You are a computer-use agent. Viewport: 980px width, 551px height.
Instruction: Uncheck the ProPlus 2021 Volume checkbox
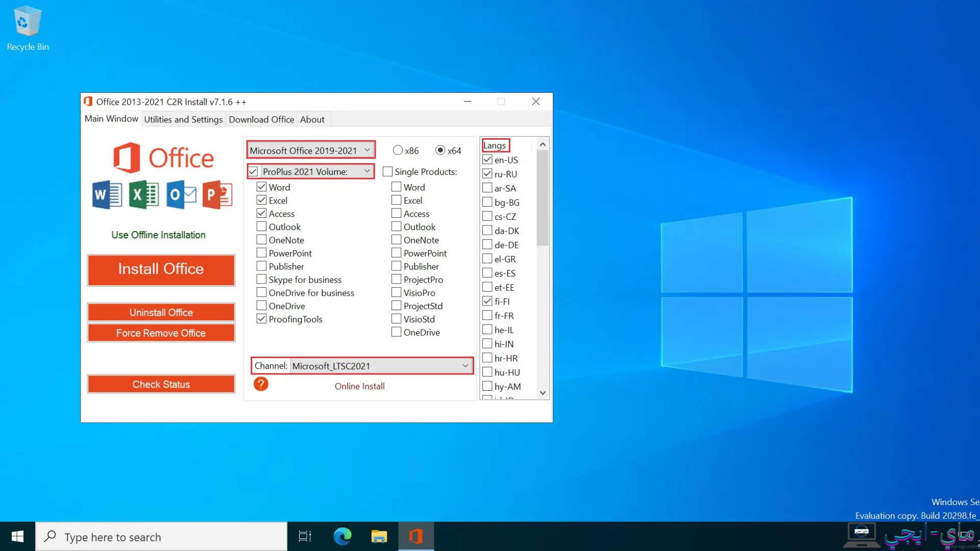tap(253, 171)
